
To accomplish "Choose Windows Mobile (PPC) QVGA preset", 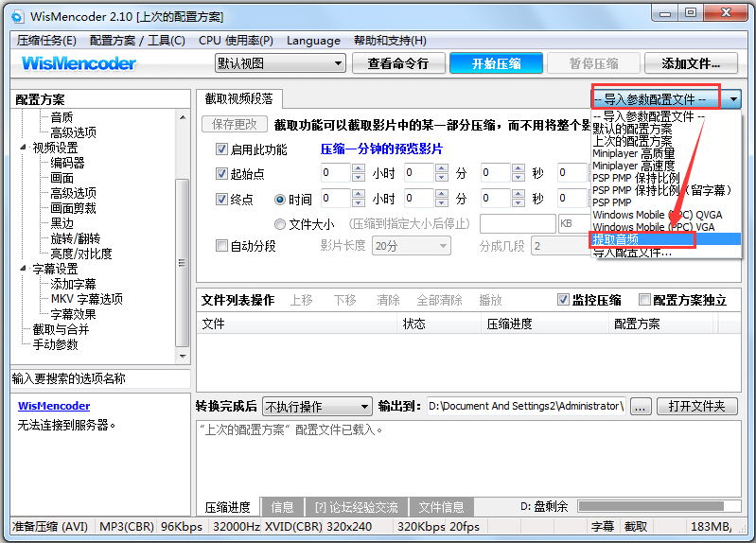I will tap(658, 215).
